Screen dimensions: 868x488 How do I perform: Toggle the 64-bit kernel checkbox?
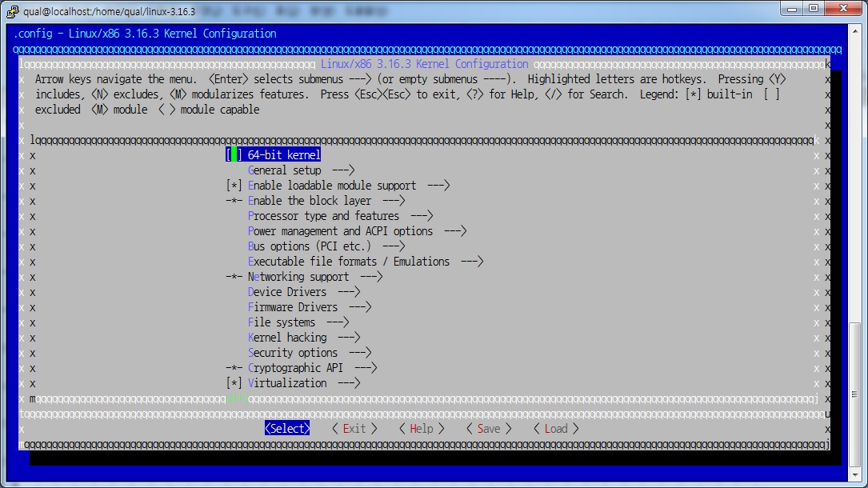[x=234, y=155]
